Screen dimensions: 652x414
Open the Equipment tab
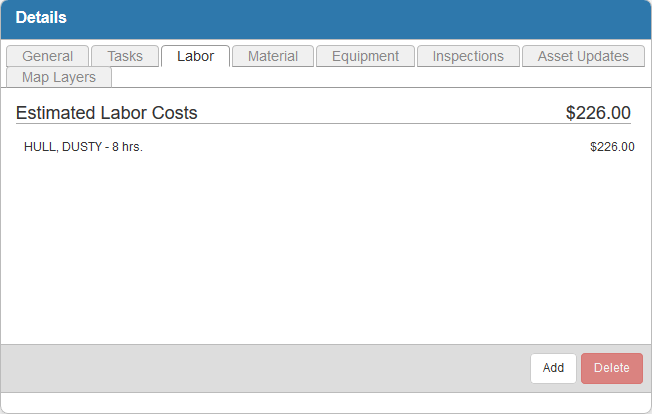coord(365,56)
